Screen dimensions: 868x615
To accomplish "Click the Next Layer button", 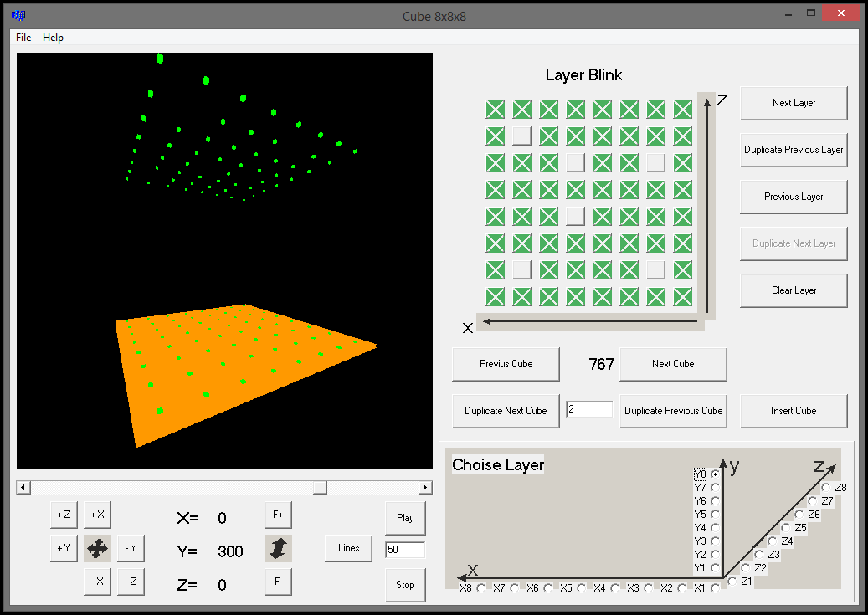I will coord(794,103).
